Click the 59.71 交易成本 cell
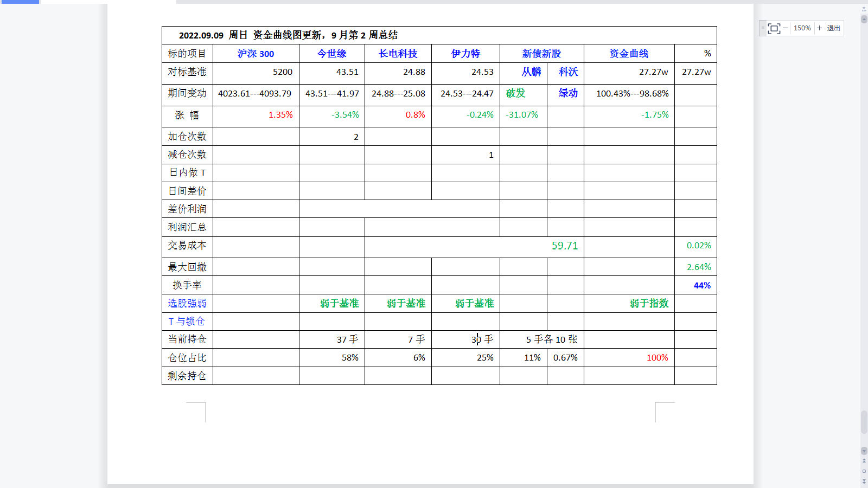 tap(565, 246)
